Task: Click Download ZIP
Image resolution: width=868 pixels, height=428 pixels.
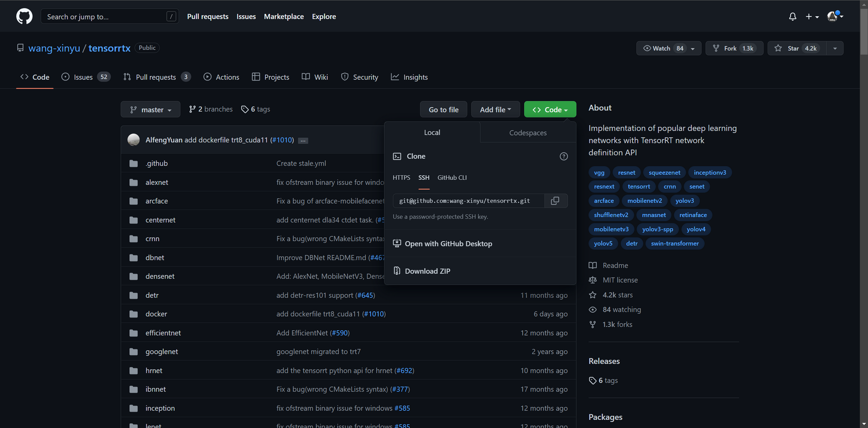Action: [428, 271]
